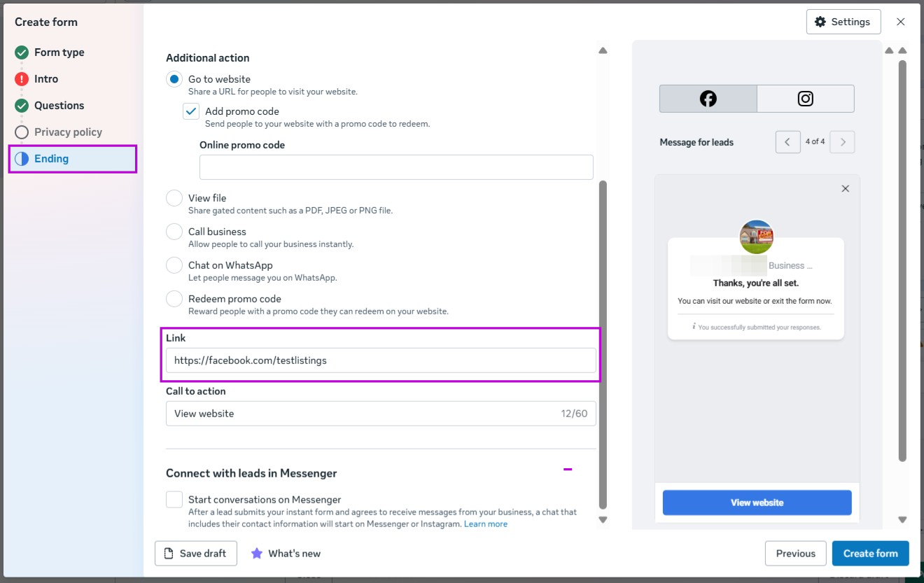Open the Intro step in sidebar

tap(46, 79)
